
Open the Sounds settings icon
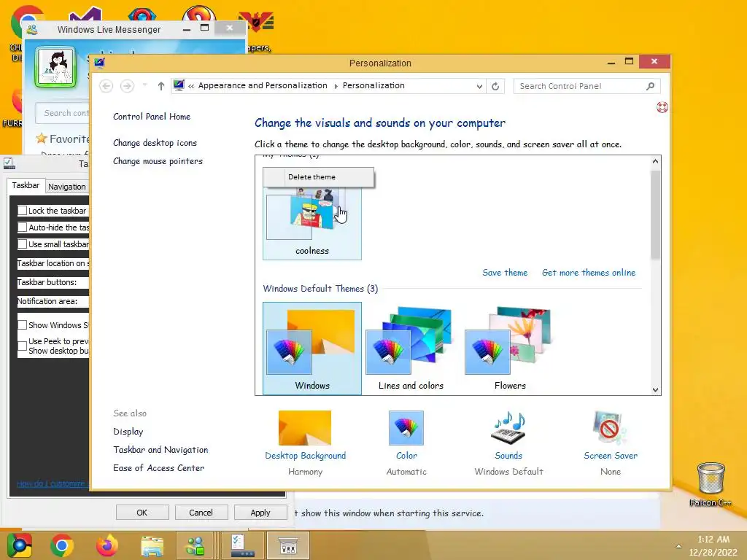pos(508,427)
